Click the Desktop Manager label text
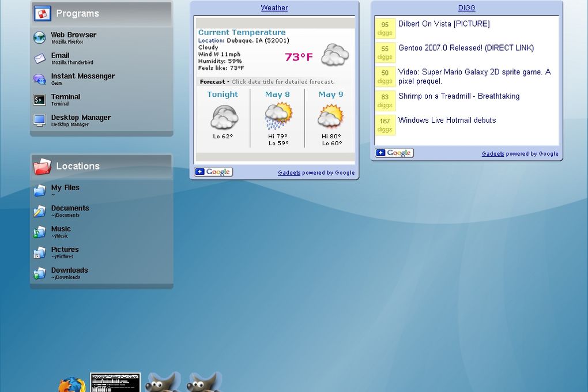 (81, 118)
